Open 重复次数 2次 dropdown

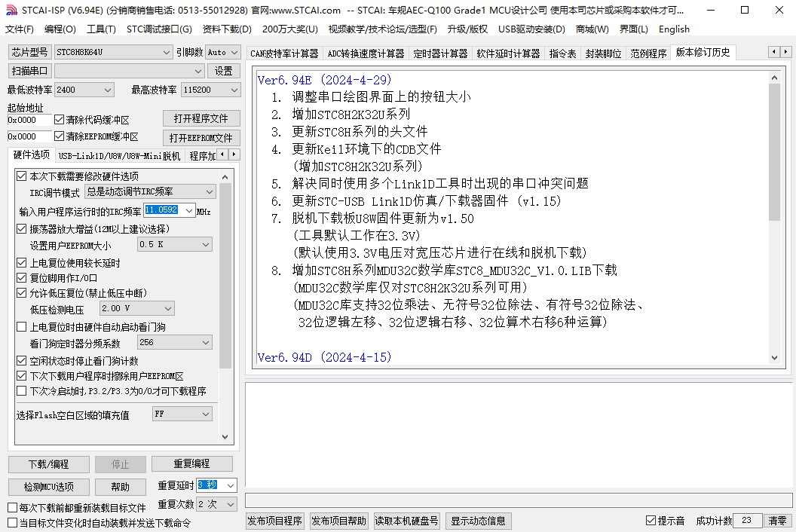click(x=217, y=504)
